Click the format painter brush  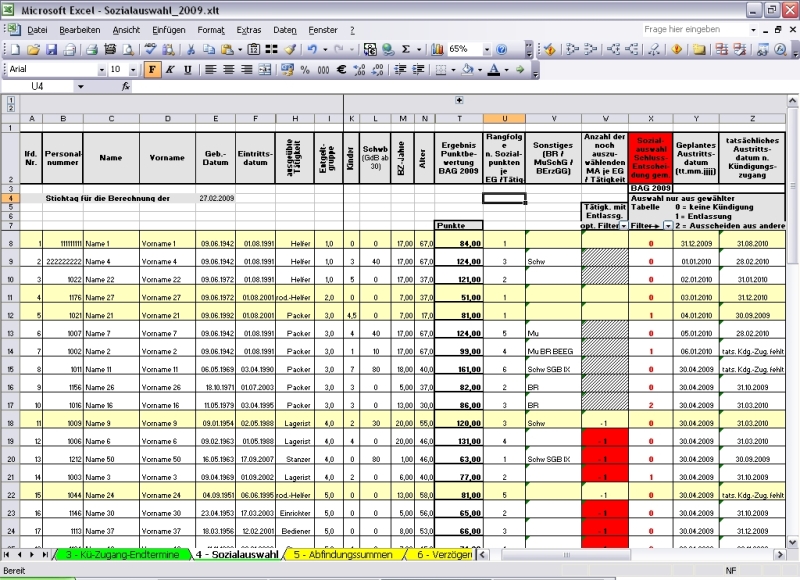pos(290,49)
